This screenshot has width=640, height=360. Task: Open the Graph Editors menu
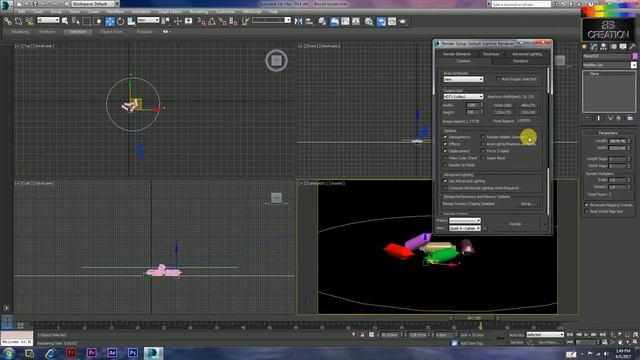(x=170, y=12)
